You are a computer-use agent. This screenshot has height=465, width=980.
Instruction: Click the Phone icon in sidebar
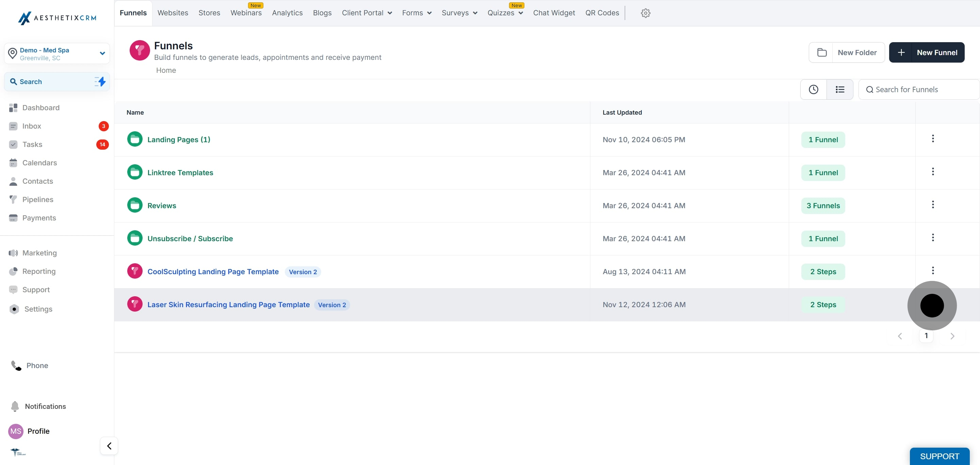coord(16,365)
